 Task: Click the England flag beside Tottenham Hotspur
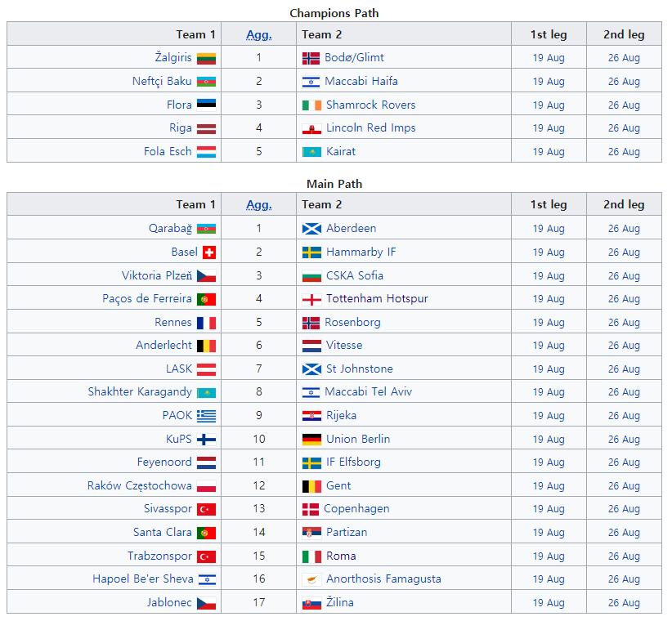311,299
